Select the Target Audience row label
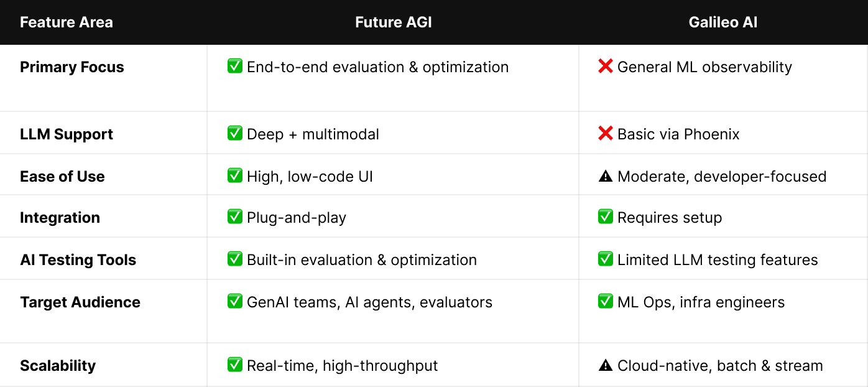 [x=80, y=302]
